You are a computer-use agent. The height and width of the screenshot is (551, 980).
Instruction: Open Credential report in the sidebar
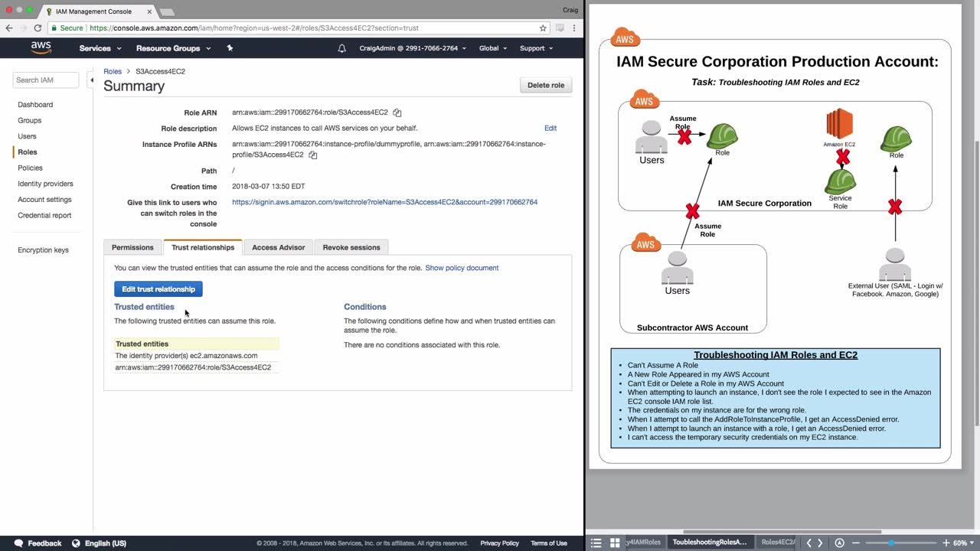[44, 216]
